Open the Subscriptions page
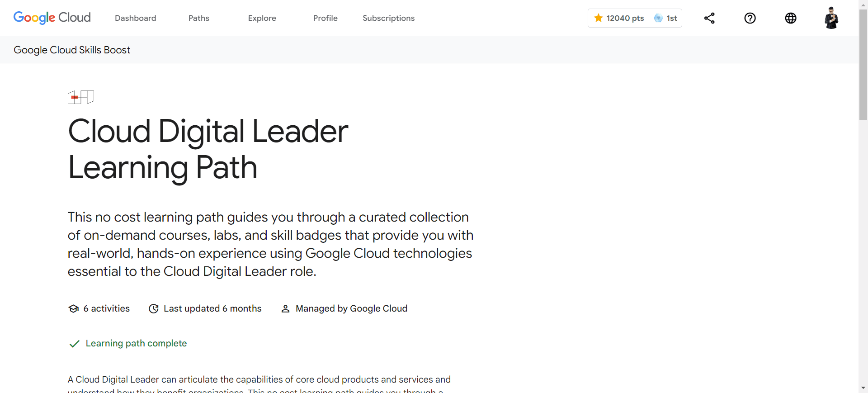The image size is (868, 393). [388, 18]
